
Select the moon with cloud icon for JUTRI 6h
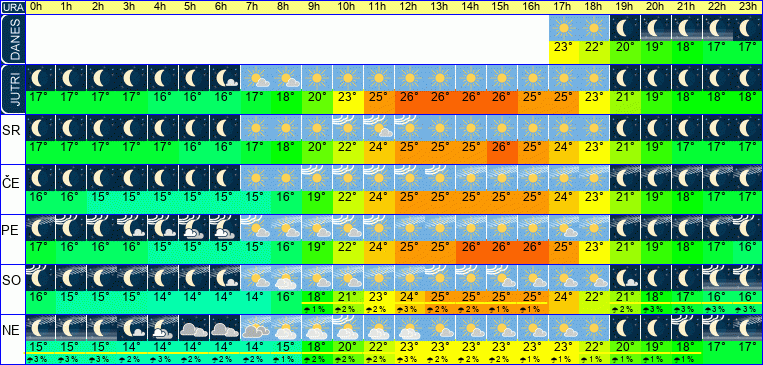coord(225,78)
